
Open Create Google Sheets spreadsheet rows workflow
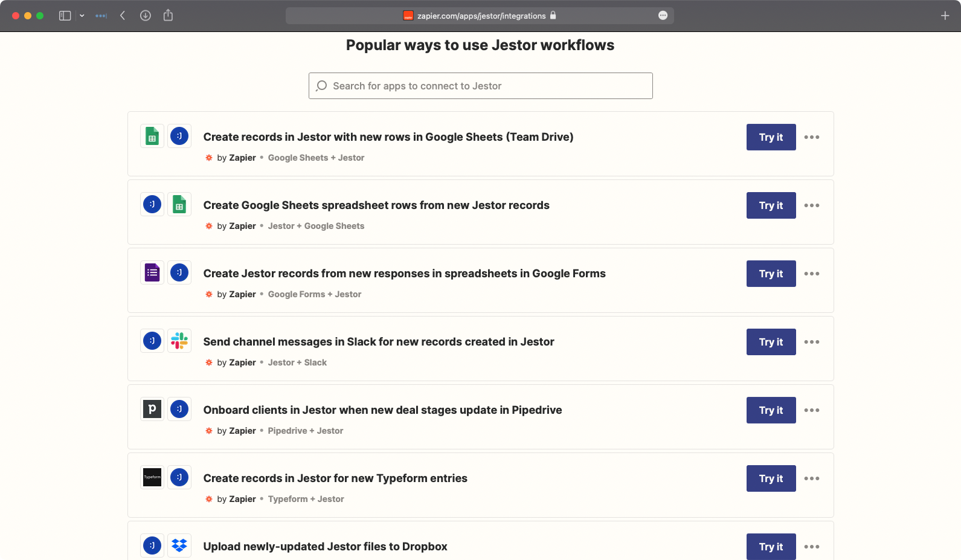(376, 205)
